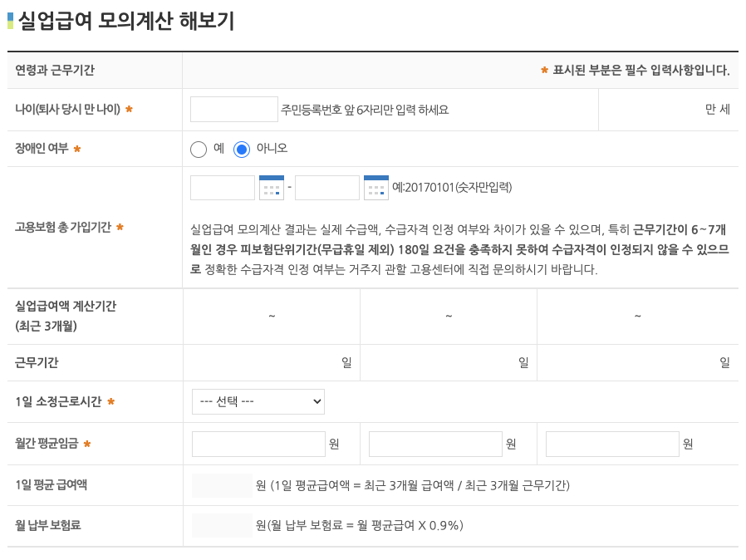The height and width of the screenshot is (560, 746).
Task: Click the second 월간 평균임금 wage field
Action: click(x=435, y=443)
